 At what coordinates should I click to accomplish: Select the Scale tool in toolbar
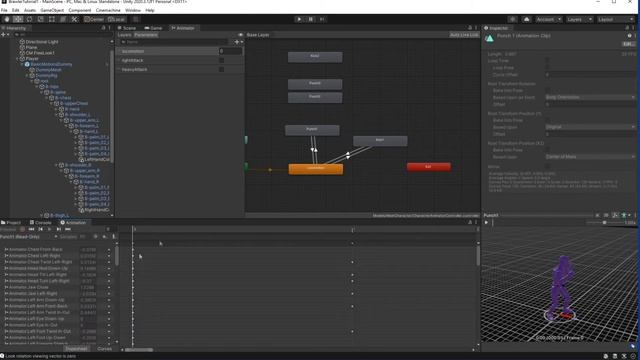point(40,19)
